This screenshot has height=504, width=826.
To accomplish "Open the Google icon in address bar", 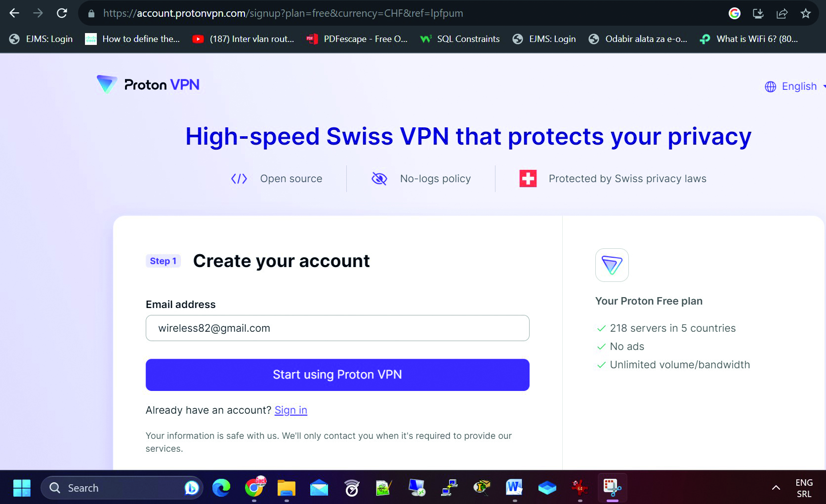I will coord(735,13).
